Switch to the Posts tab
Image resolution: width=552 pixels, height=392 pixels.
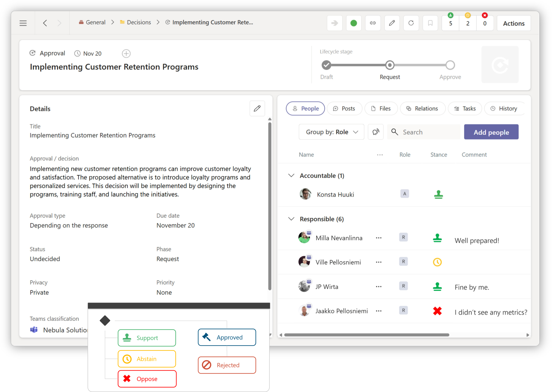click(x=344, y=109)
